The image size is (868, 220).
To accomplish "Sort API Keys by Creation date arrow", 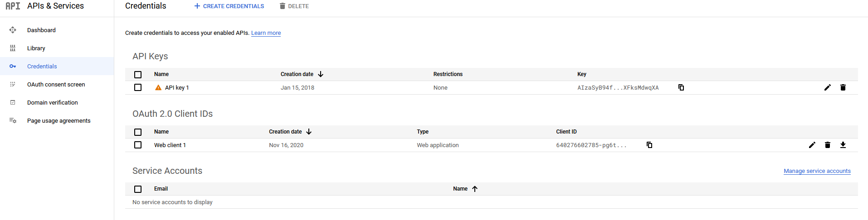I will (321, 74).
